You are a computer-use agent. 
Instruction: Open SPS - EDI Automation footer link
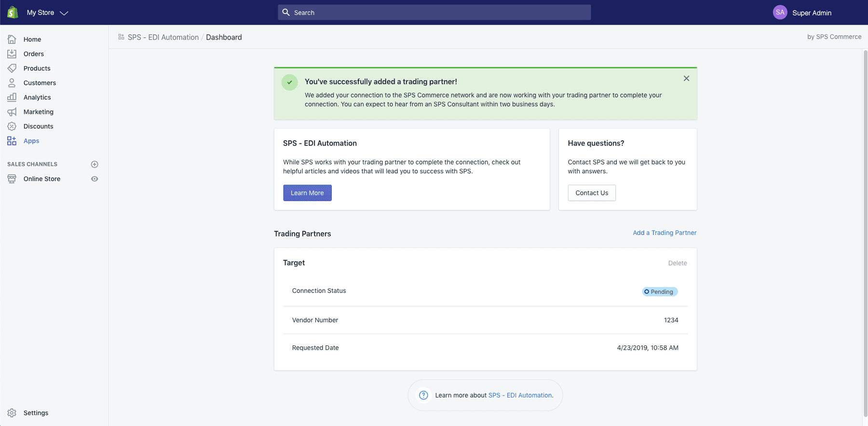pos(520,395)
